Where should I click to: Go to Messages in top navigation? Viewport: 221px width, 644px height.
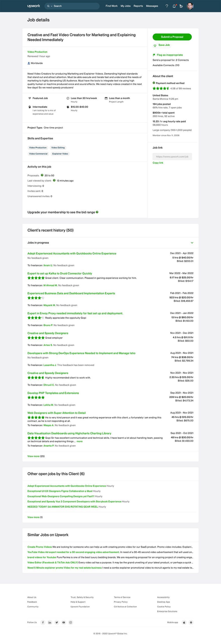152,6
